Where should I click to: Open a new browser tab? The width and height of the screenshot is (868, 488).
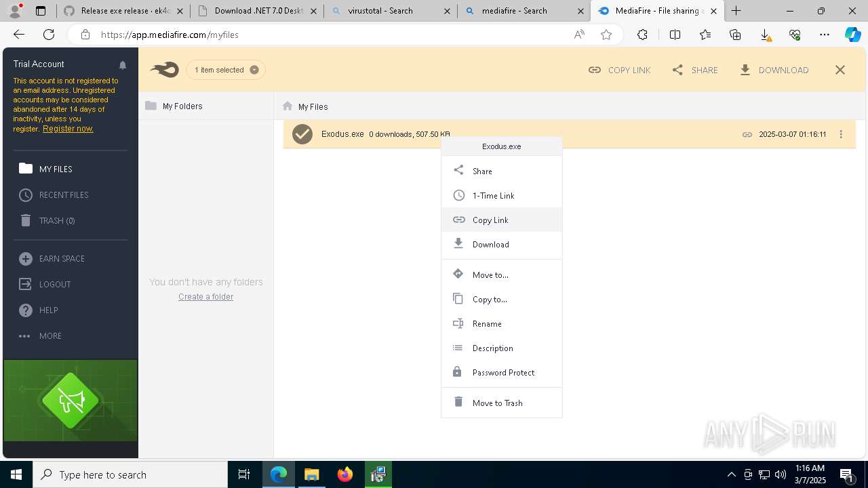[736, 11]
